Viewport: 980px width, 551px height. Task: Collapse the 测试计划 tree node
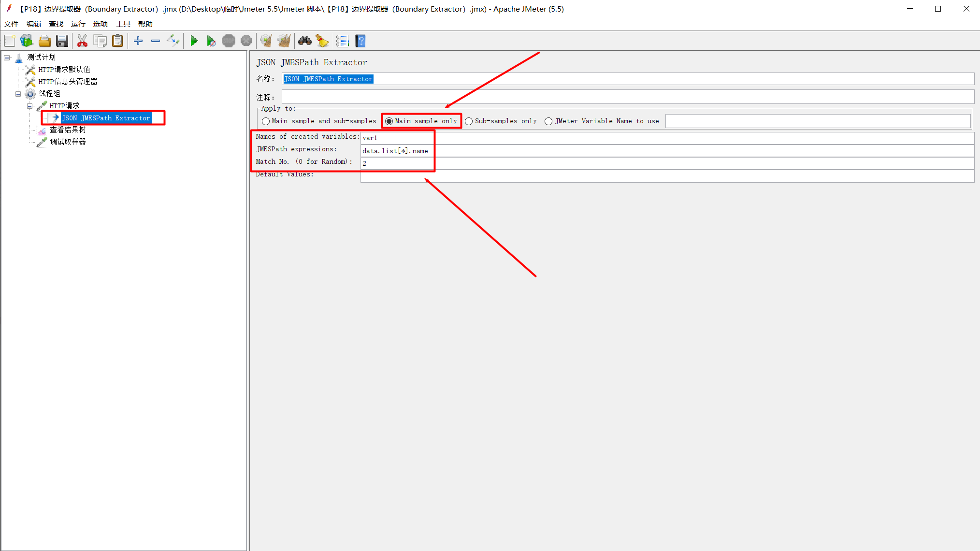(x=7, y=58)
